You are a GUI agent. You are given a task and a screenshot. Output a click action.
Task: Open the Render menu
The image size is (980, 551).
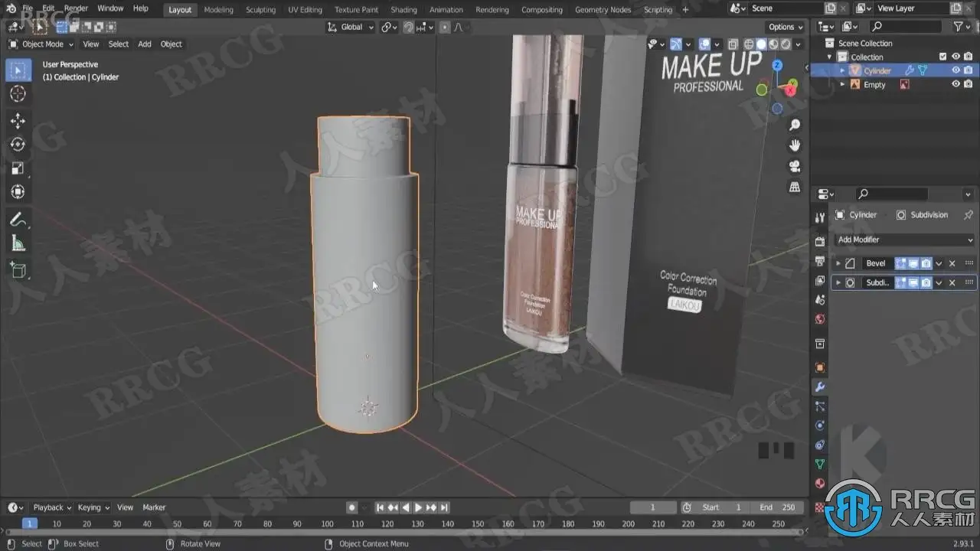click(76, 8)
